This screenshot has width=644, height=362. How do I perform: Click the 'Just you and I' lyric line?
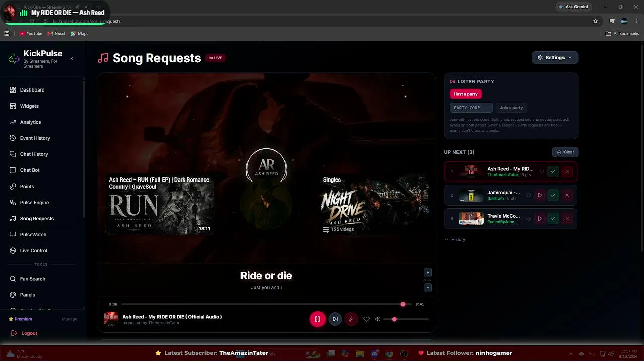(x=266, y=288)
